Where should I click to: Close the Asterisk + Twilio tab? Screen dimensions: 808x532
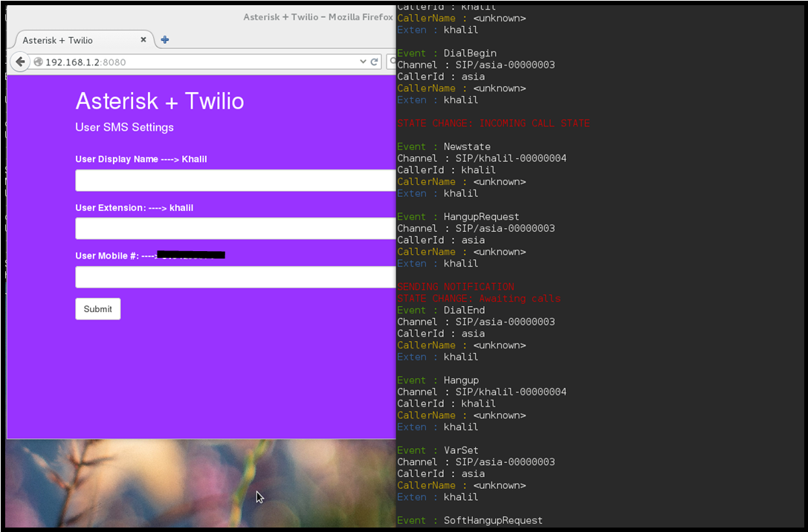143,39
